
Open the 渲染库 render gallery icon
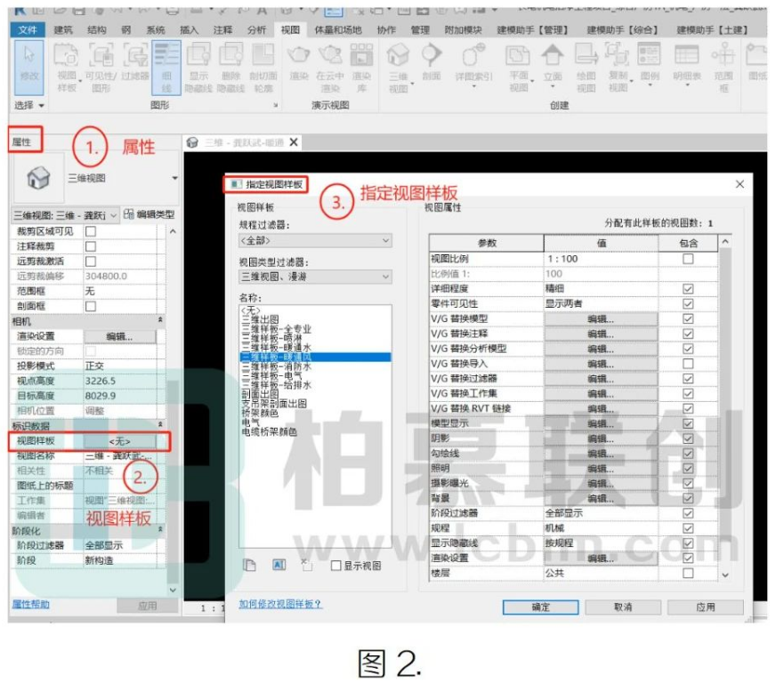pos(361,68)
